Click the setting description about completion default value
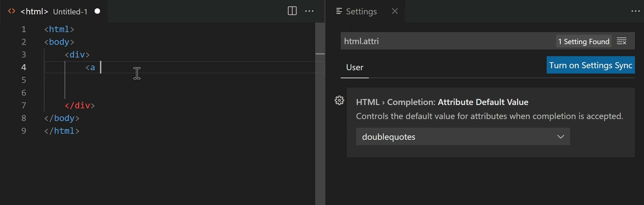 pyautogui.click(x=490, y=116)
